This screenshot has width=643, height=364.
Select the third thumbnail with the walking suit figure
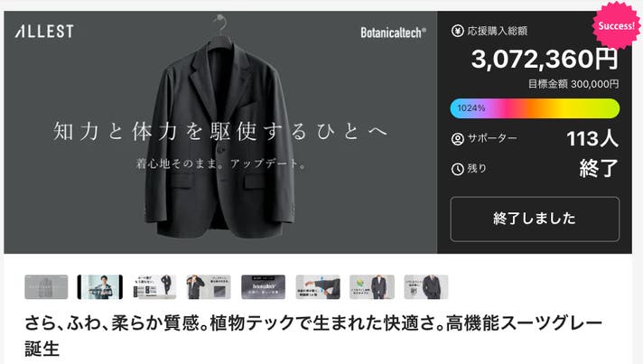pos(154,287)
